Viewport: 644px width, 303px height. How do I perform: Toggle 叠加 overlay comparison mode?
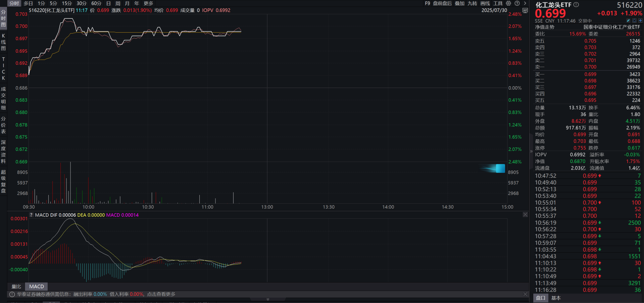tap(459, 3)
